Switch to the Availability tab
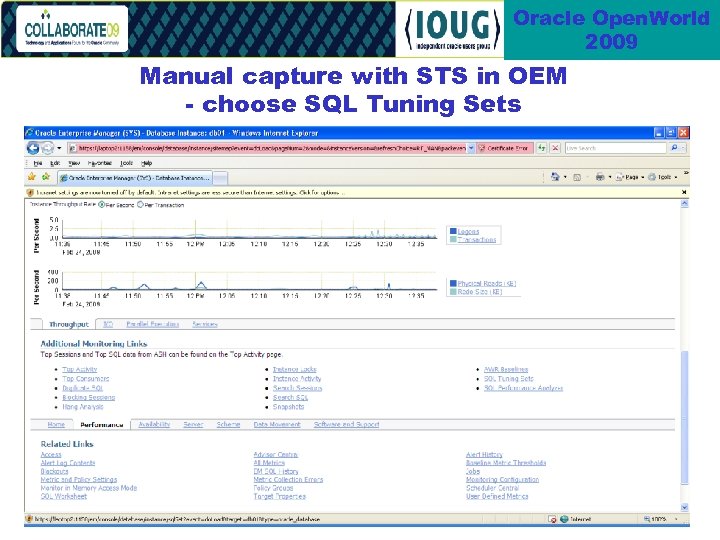Screen dimensions: 720x540 [154, 424]
